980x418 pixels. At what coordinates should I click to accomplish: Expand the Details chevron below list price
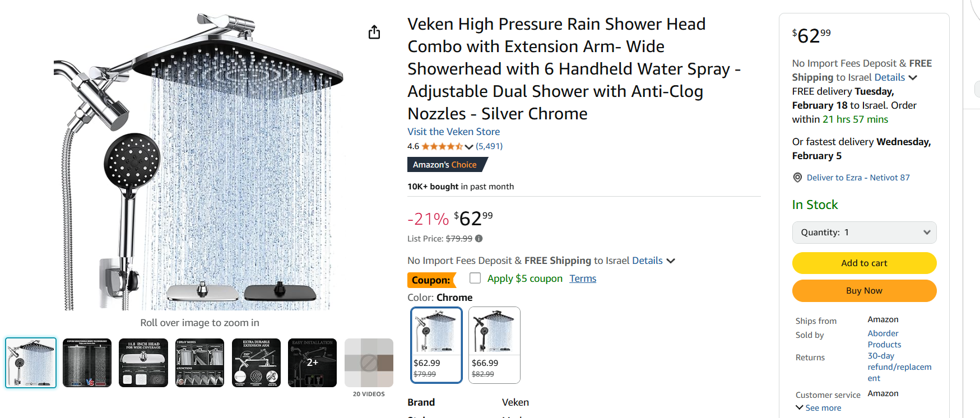pyautogui.click(x=671, y=261)
